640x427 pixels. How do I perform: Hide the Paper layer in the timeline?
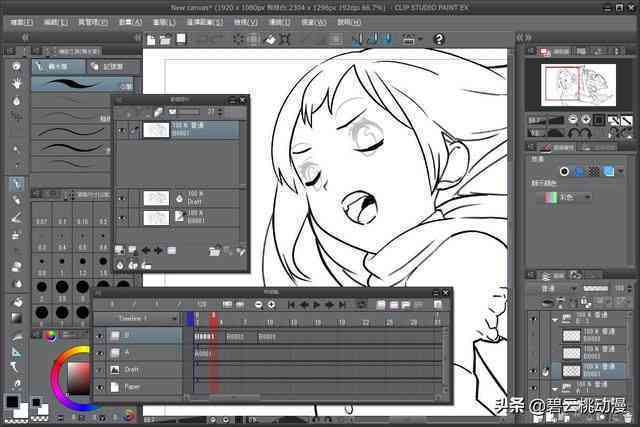(100, 387)
